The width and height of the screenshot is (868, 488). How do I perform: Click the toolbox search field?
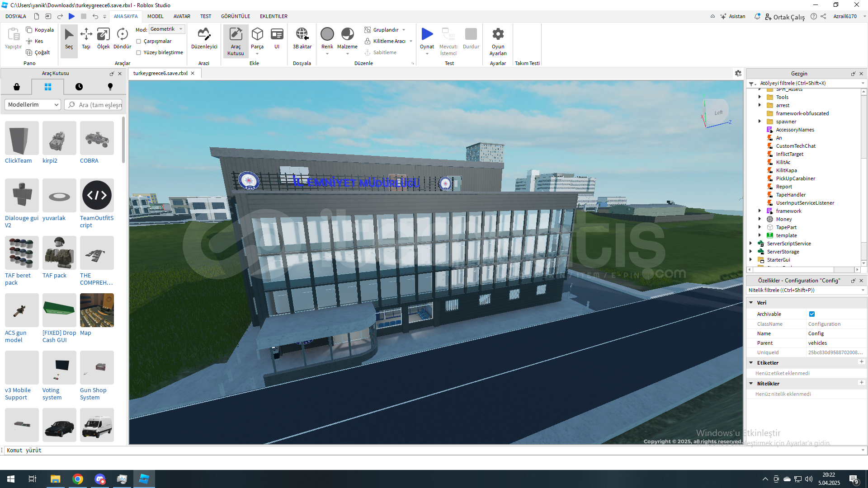click(x=94, y=105)
